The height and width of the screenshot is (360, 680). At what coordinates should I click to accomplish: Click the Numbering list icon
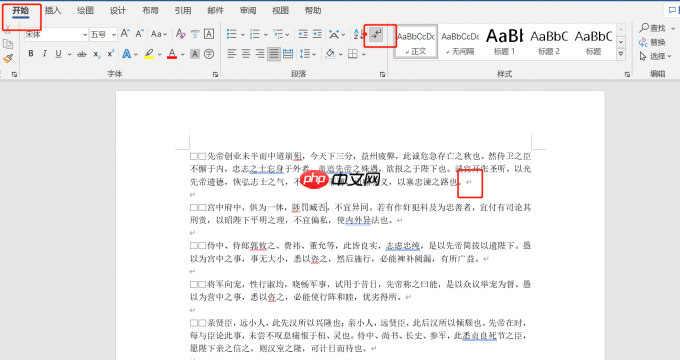tap(255, 34)
